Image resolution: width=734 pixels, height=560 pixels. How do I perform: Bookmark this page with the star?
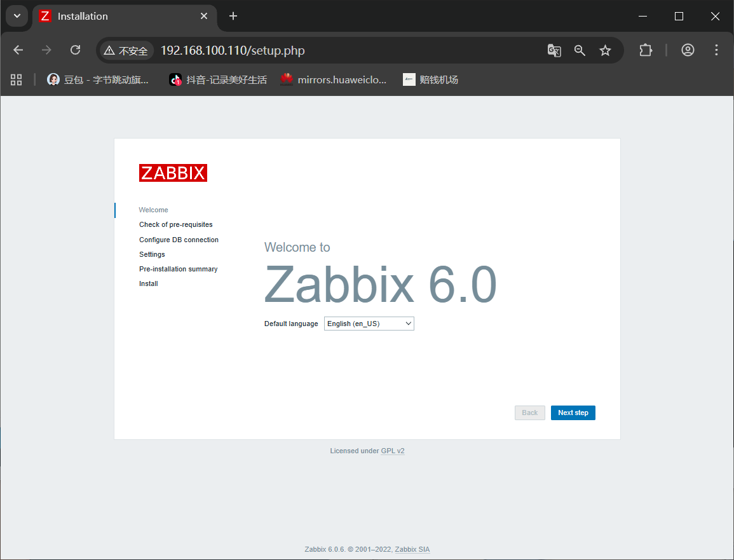pos(605,50)
